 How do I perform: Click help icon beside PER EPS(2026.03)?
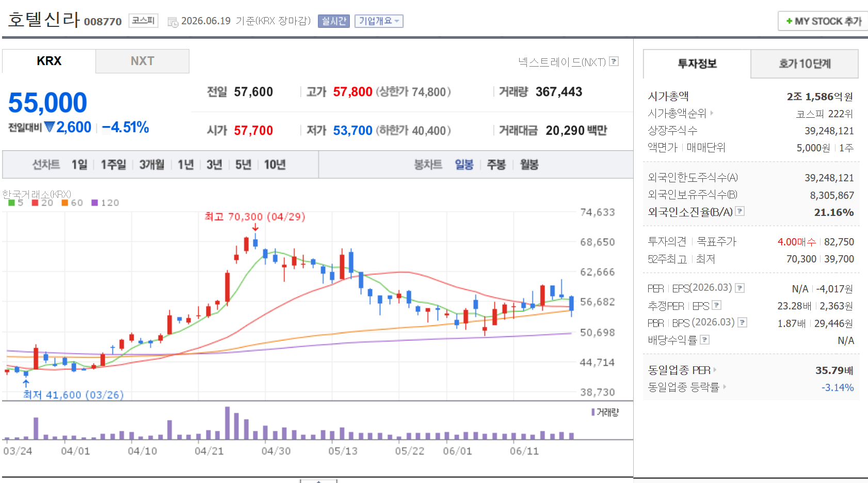coord(740,288)
